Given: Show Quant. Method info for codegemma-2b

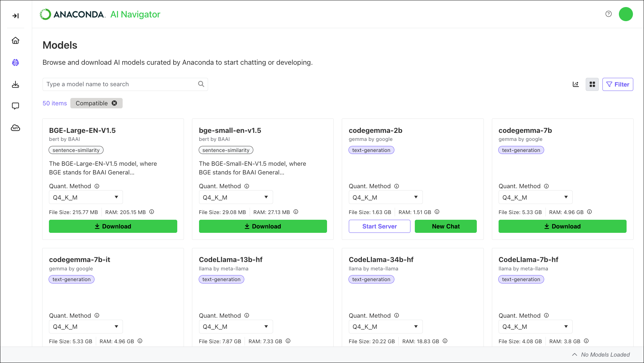Looking at the screenshot, I should 396,186.
